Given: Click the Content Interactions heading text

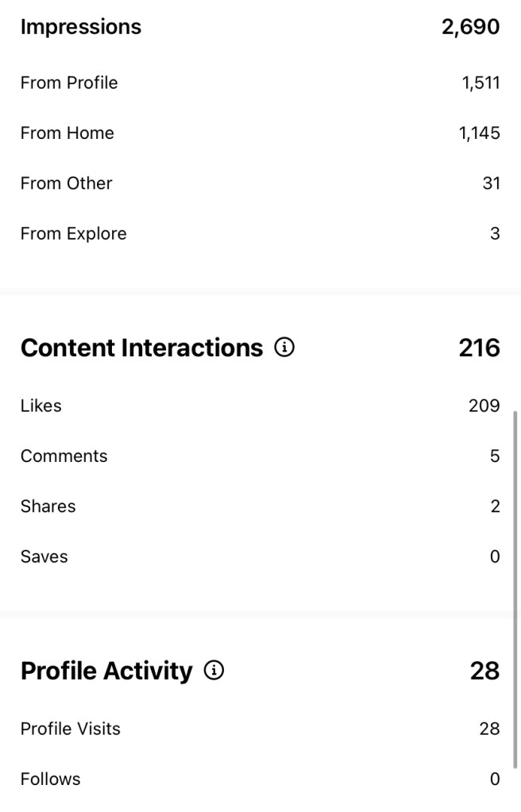Looking at the screenshot, I should click(141, 348).
